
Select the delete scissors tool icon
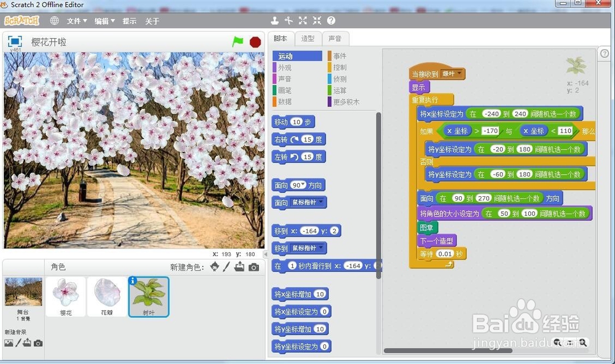pos(288,20)
